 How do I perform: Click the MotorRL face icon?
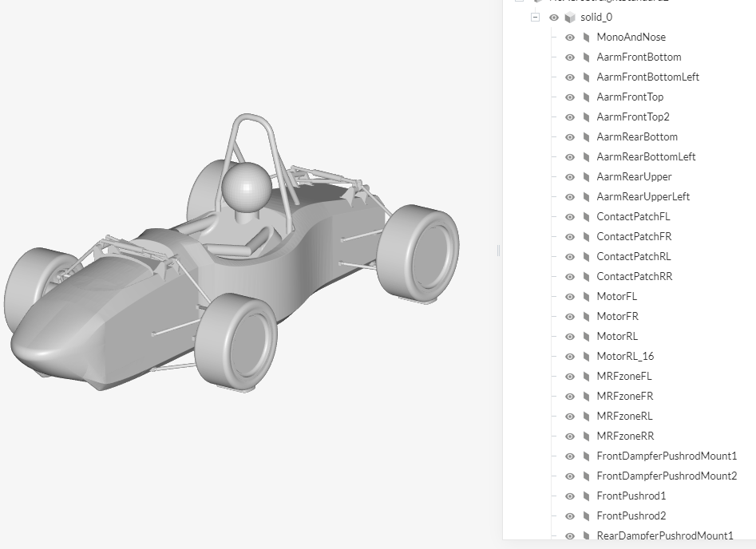point(586,337)
